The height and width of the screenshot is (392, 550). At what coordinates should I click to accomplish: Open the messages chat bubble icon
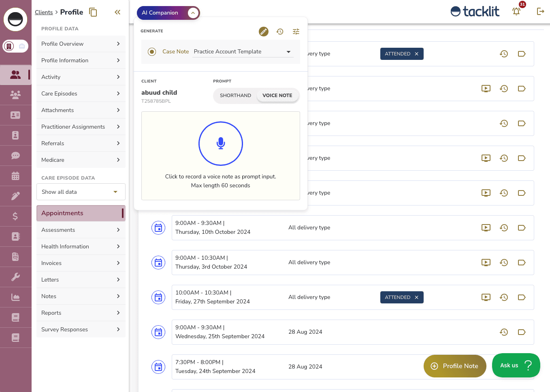(x=15, y=155)
